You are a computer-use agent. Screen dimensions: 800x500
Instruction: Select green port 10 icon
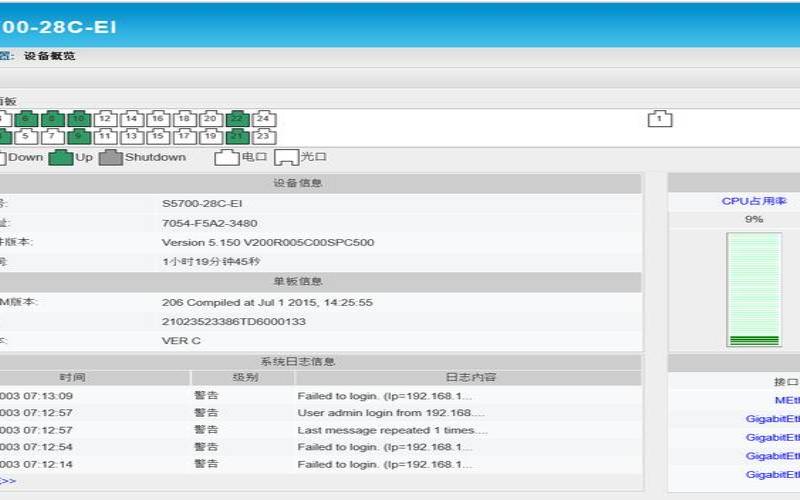click(x=79, y=119)
